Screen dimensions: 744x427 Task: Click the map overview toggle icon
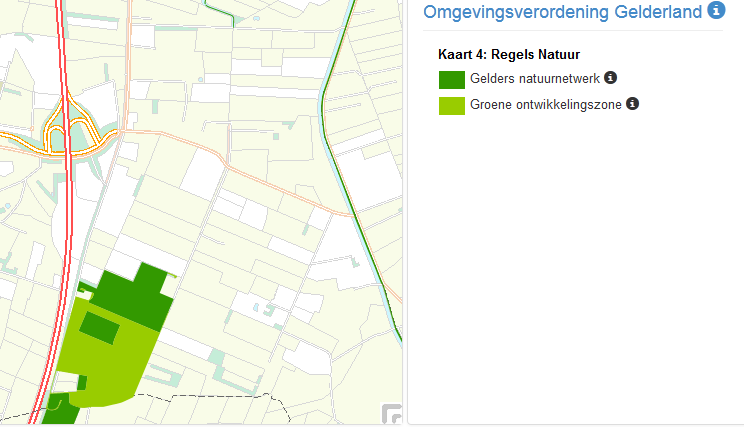[x=391, y=414]
